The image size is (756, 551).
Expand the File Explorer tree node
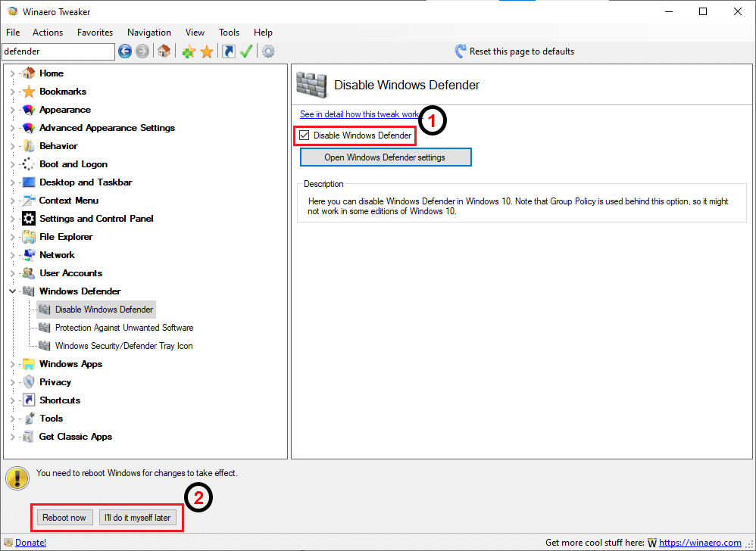pos(13,237)
